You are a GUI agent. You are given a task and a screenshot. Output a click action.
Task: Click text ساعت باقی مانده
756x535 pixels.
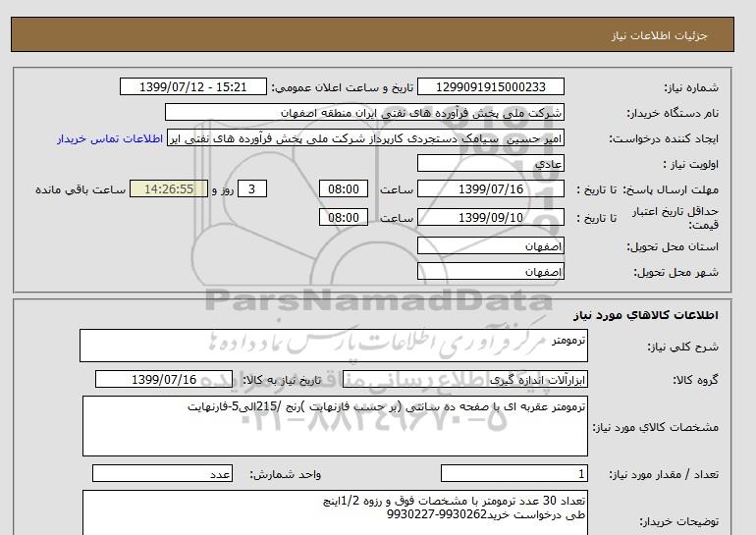[x=81, y=189]
